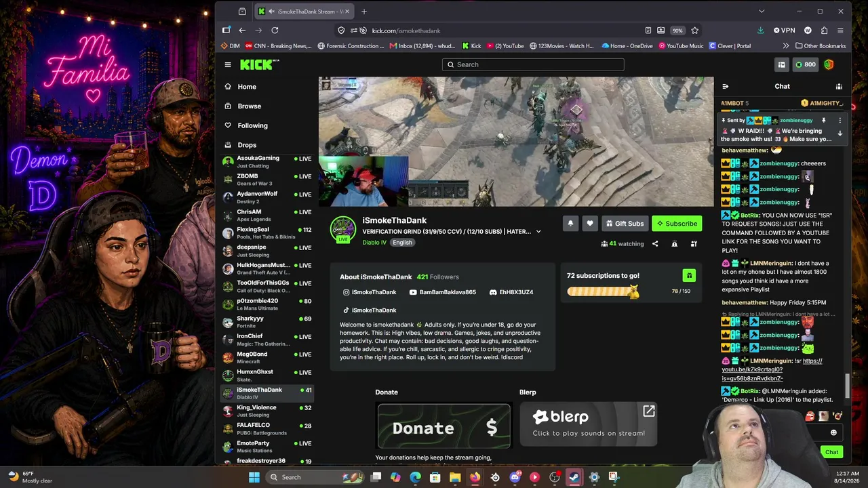
Task: Click the Diablo IV category link
Action: (x=374, y=243)
